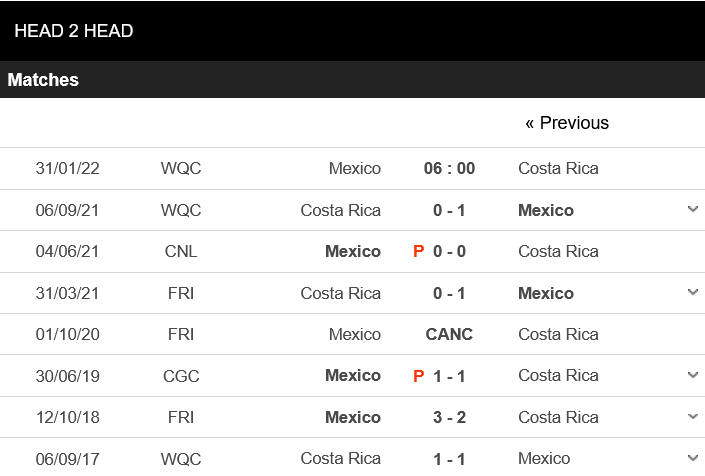Click the CNL competition label
Screen dimensions: 705x476
coord(181,251)
